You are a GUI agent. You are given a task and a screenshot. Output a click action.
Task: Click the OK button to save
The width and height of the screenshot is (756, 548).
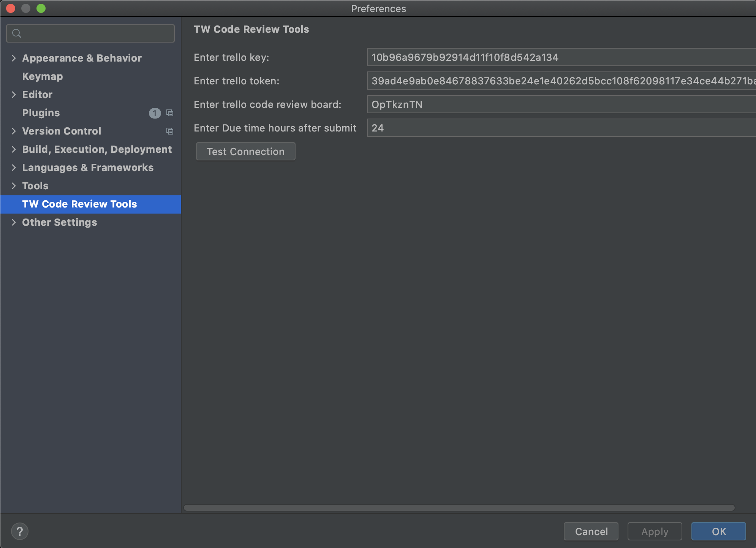[718, 531]
